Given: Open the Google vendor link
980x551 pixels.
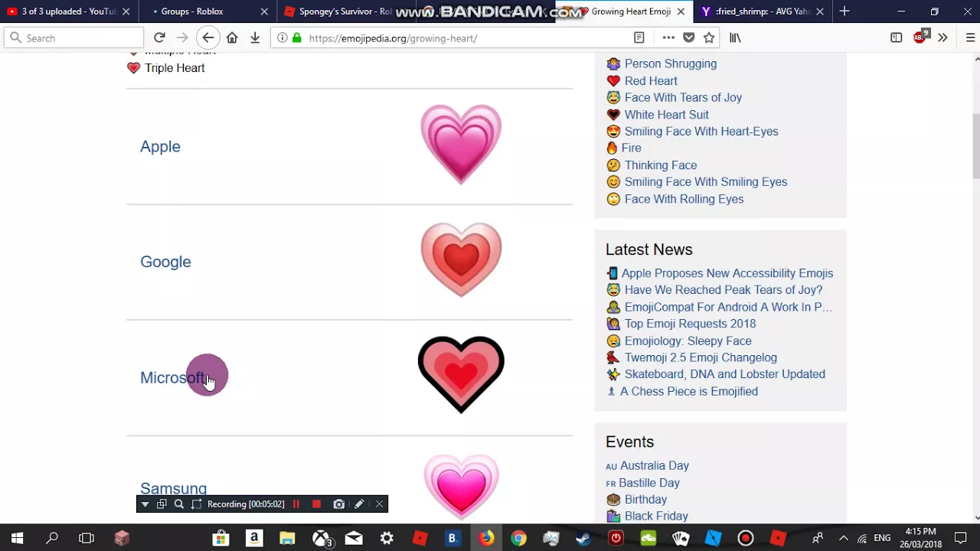Looking at the screenshot, I should coord(165,262).
